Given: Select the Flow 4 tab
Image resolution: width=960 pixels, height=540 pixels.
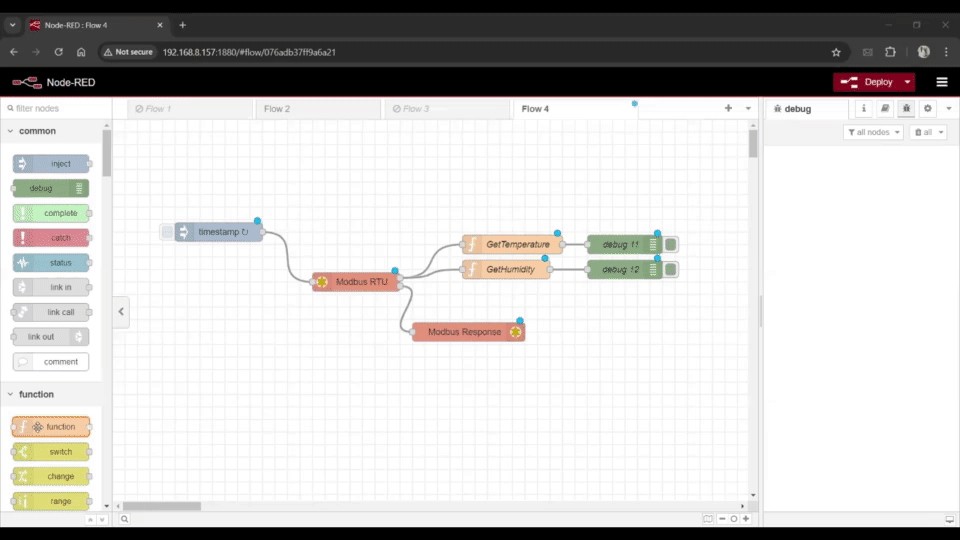Looking at the screenshot, I should [575, 109].
